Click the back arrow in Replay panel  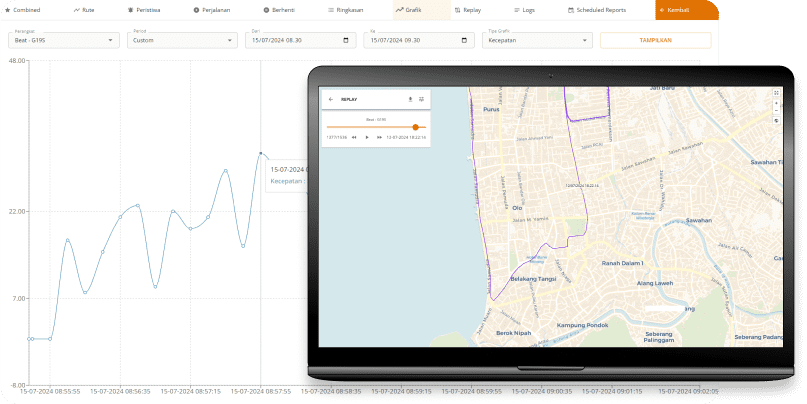(331, 100)
